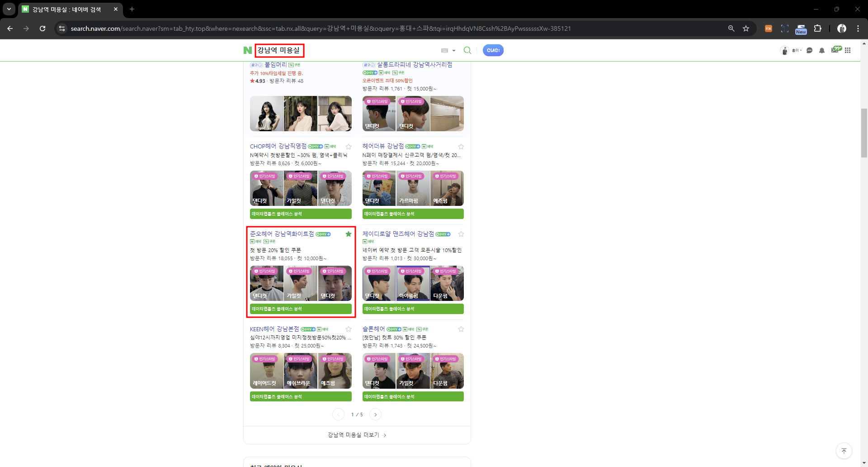Open the Chrome extensions puzzle icon

point(818,29)
